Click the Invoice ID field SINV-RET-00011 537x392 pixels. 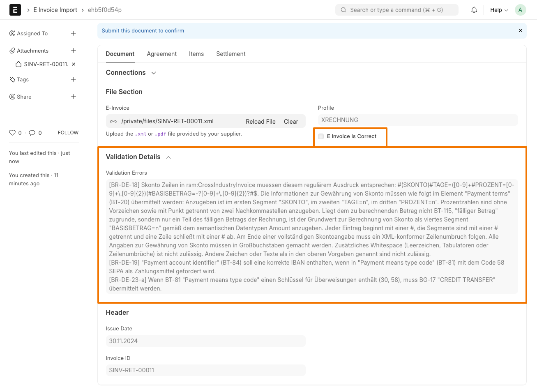[205, 370]
